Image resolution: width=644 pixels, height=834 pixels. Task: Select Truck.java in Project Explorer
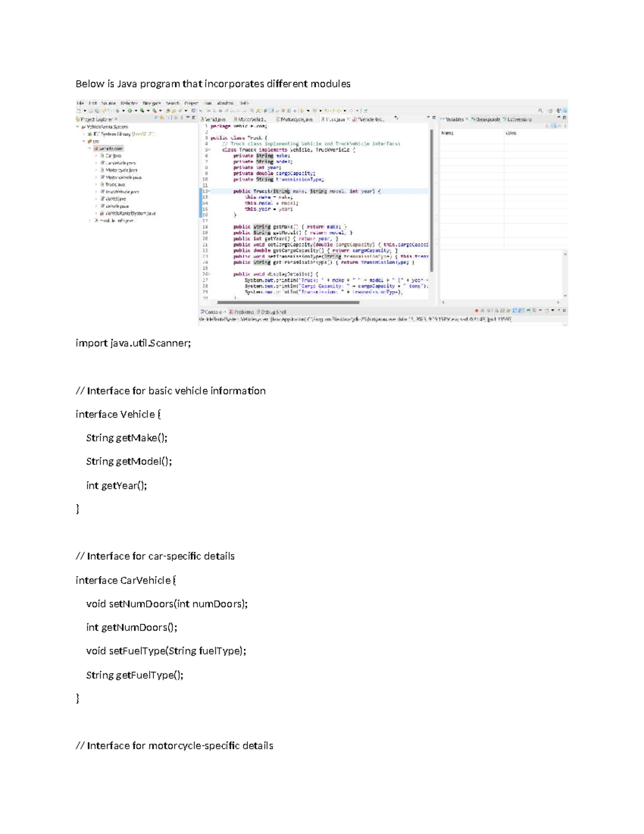113,184
